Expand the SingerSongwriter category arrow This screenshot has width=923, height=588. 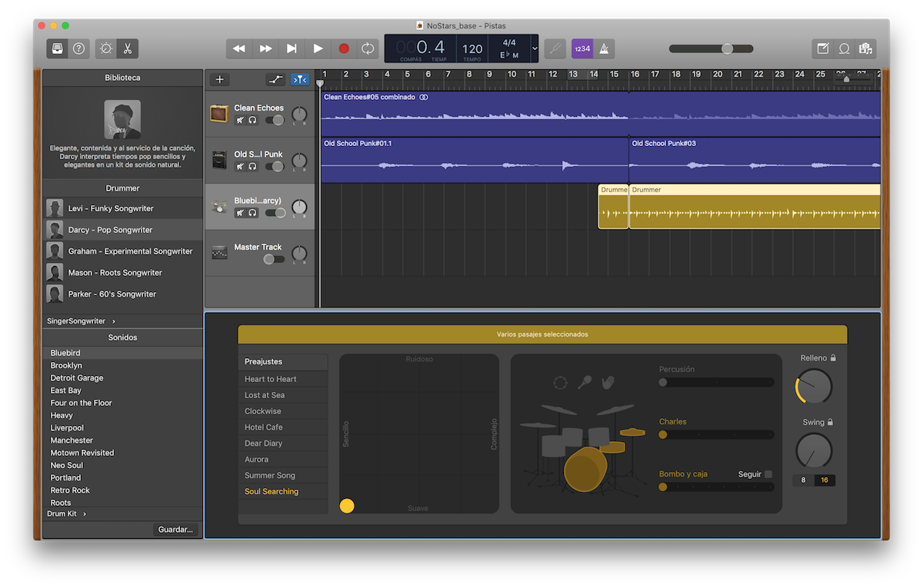[114, 321]
